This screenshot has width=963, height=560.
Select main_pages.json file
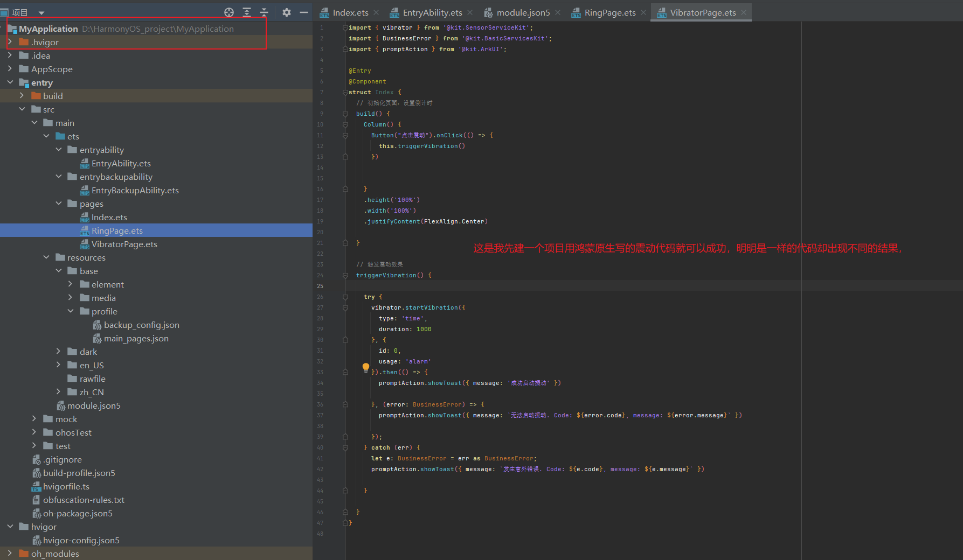tap(136, 338)
